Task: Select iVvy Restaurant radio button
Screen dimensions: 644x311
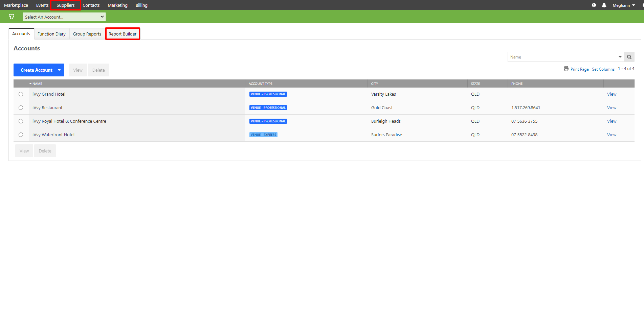Action: coord(21,108)
